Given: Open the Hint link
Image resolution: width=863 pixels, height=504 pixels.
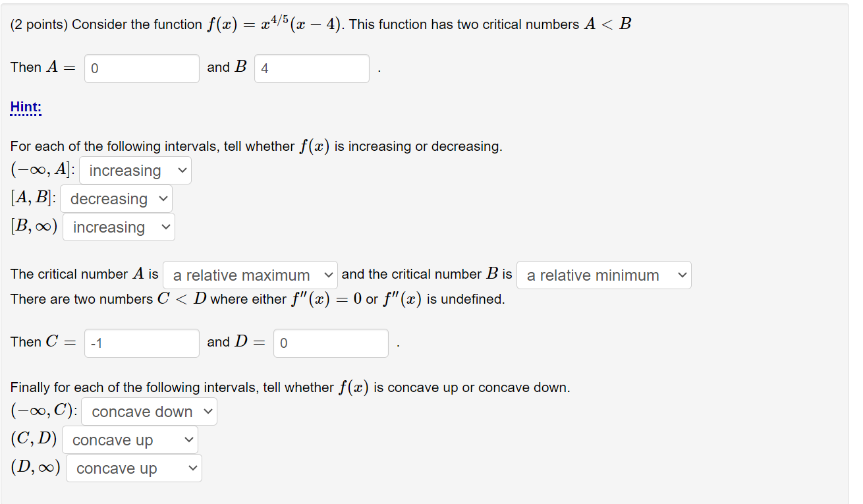Looking at the screenshot, I should [x=25, y=106].
